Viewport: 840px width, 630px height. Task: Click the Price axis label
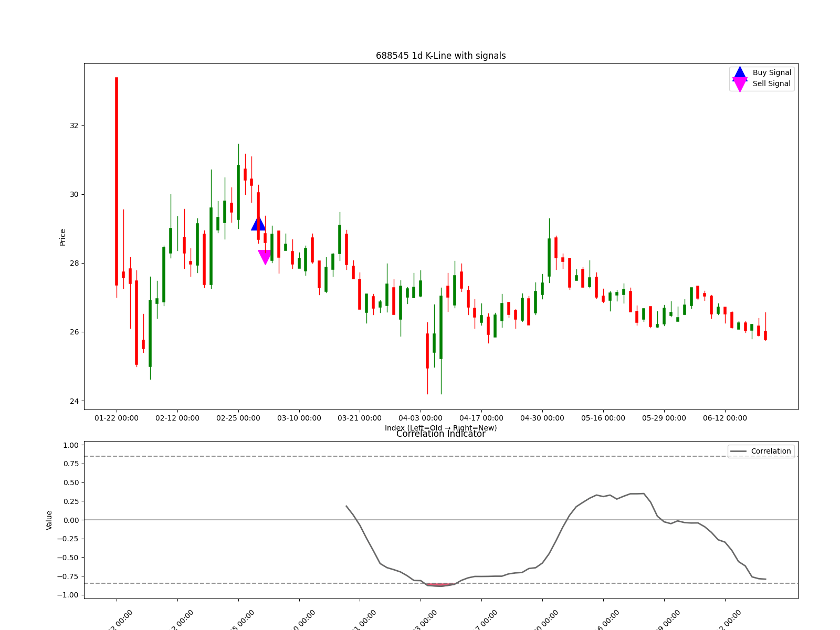point(62,237)
